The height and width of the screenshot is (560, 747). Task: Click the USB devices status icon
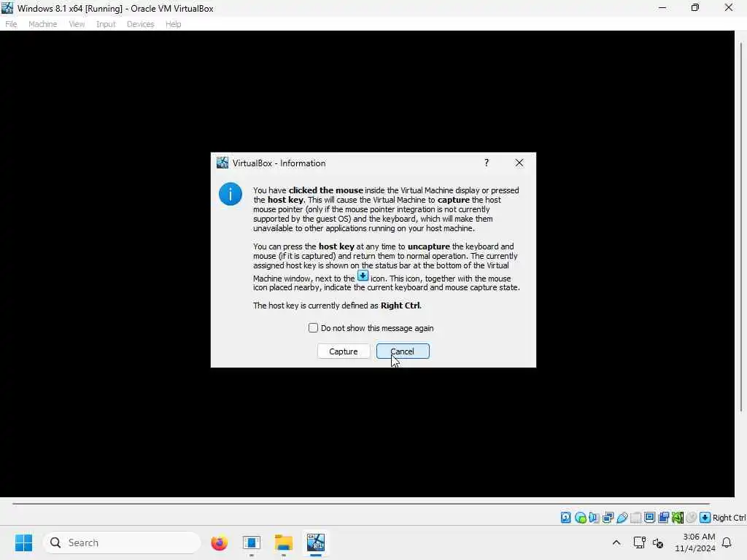(x=622, y=518)
